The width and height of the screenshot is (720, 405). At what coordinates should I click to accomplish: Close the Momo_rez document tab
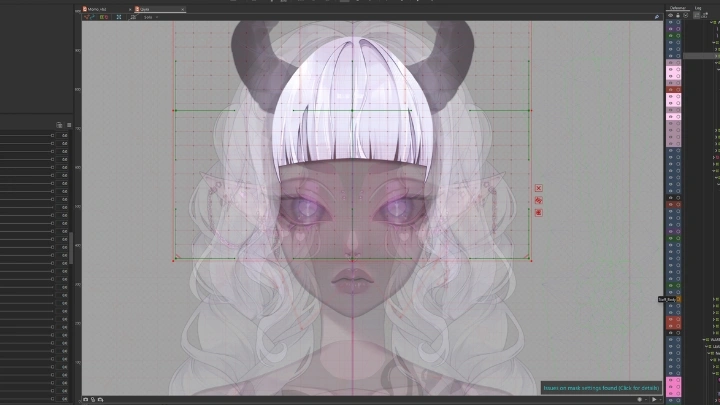[130, 9]
